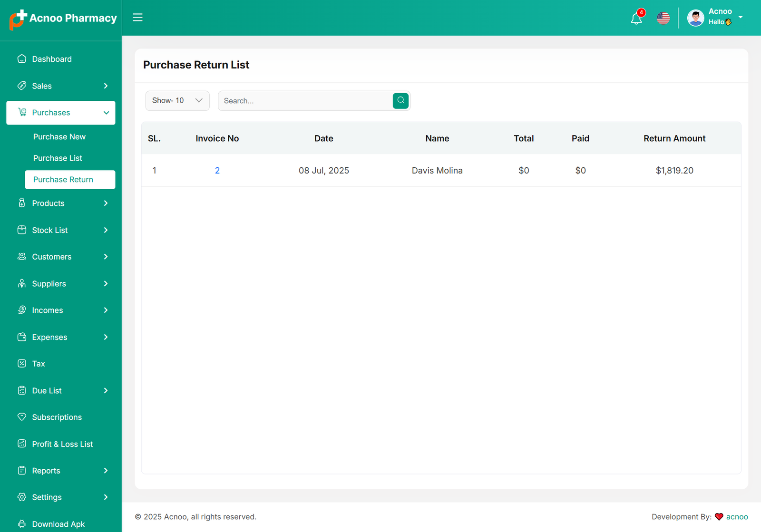Image resolution: width=761 pixels, height=532 pixels.
Task: Open the Acnoo account dropdown arrow
Action: pos(741,17)
